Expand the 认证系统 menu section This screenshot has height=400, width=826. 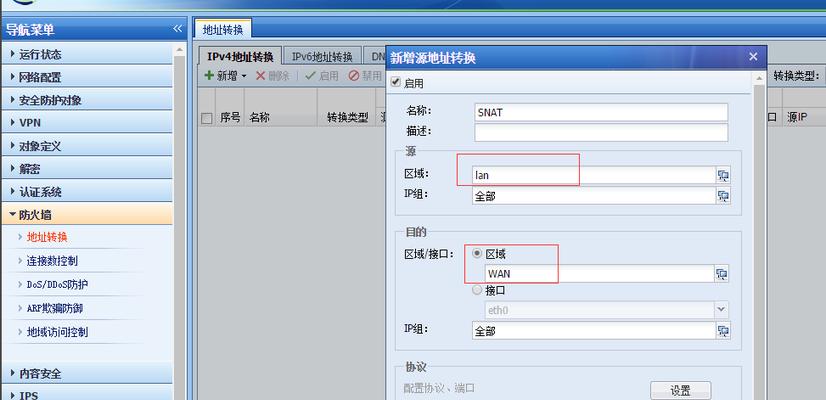87,192
